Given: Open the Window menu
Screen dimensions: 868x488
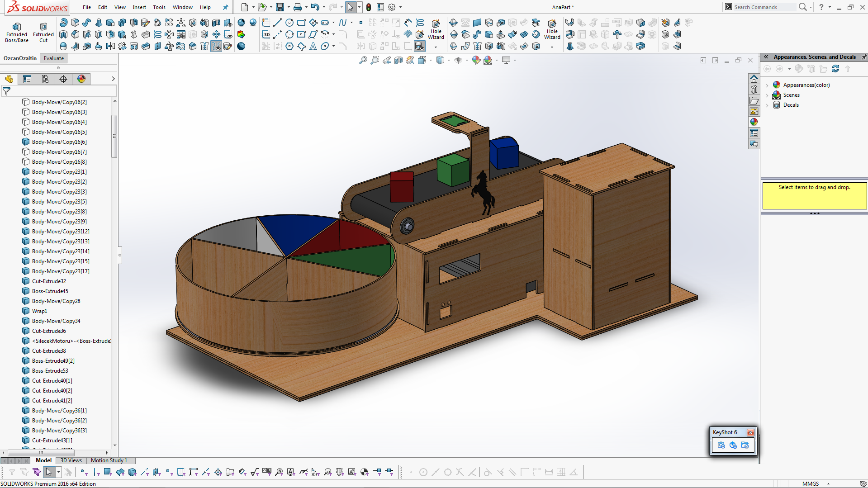Looking at the screenshot, I should click(x=183, y=7).
